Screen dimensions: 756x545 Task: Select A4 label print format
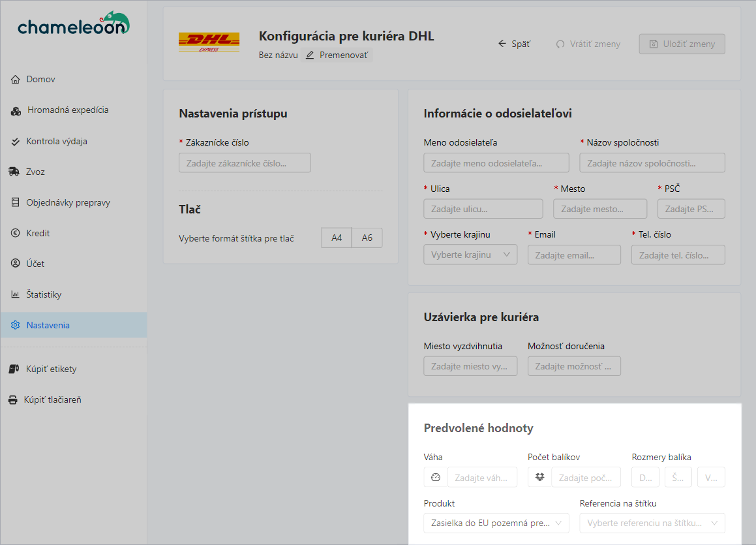coord(336,238)
